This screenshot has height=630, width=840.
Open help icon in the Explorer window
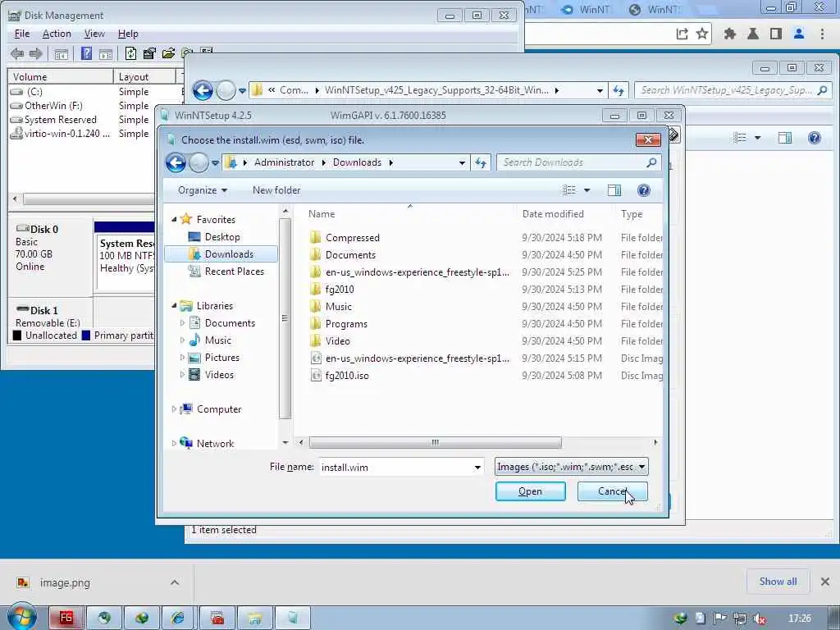[815, 138]
